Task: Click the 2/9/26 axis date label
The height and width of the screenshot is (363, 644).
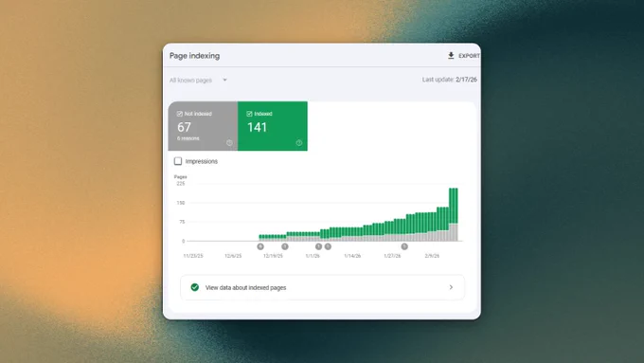Action: 432,256
